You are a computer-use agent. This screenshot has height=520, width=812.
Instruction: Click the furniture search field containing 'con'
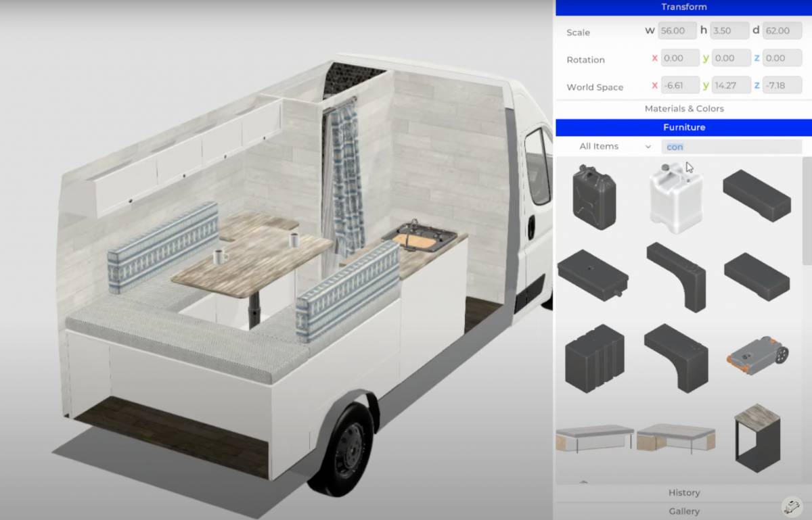coord(731,146)
